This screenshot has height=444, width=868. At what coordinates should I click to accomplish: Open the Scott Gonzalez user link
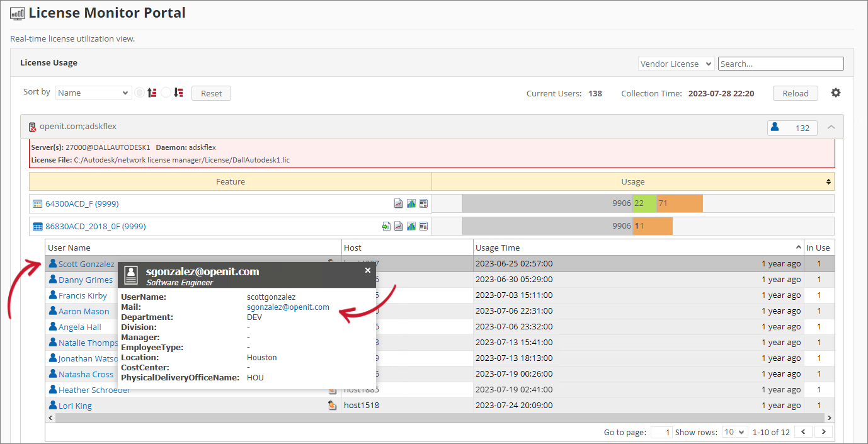[86, 264]
